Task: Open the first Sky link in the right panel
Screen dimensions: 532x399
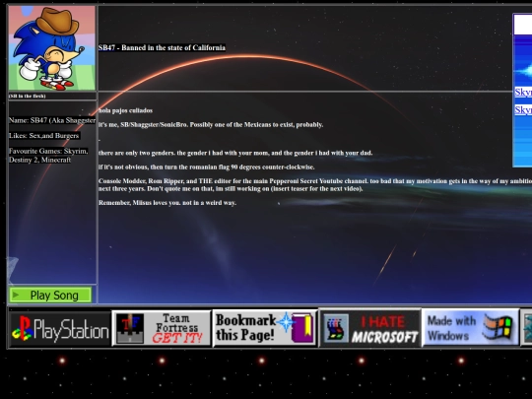Action: pos(523,92)
